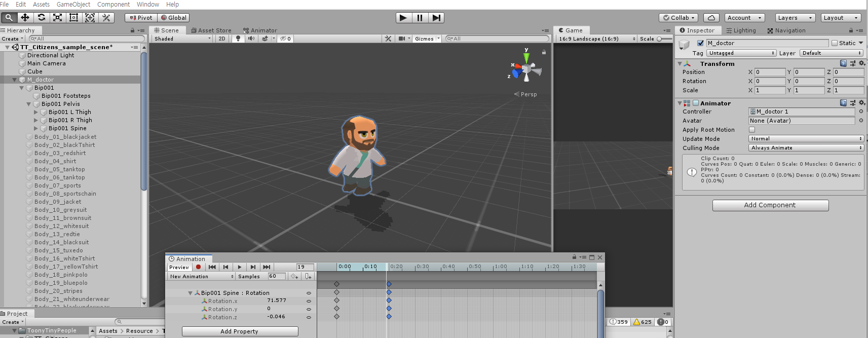Image resolution: width=868 pixels, height=338 pixels.
Task: Go to first animation keyframe
Action: tap(212, 267)
